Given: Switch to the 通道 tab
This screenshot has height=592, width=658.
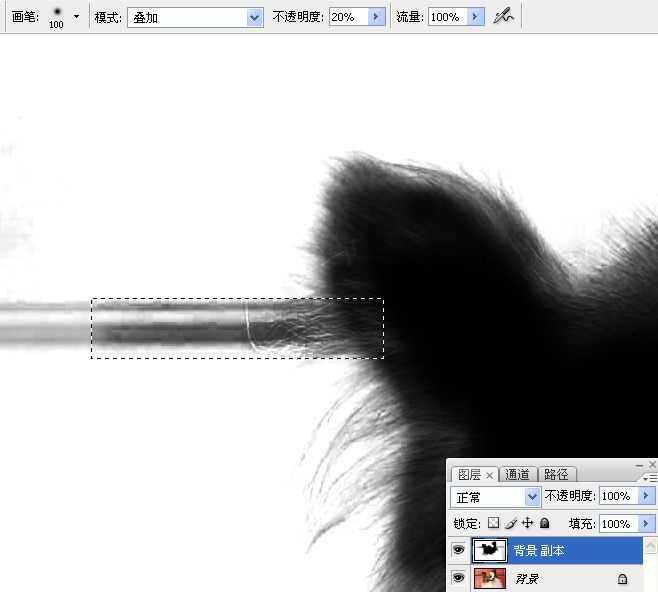Looking at the screenshot, I should click(x=517, y=475).
